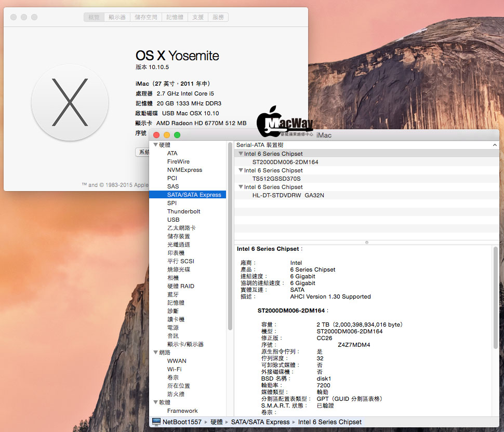Select 儲存裝置 in the sidebar
Image resolution: width=504 pixels, height=432 pixels.
[x=179, y=236]
